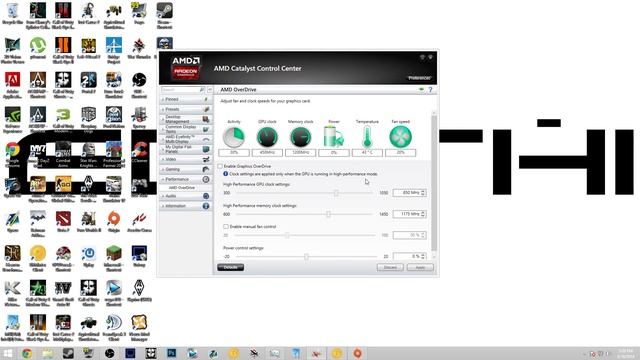
Task: Click the Power control settings slider handle
Action: (307, 256)
